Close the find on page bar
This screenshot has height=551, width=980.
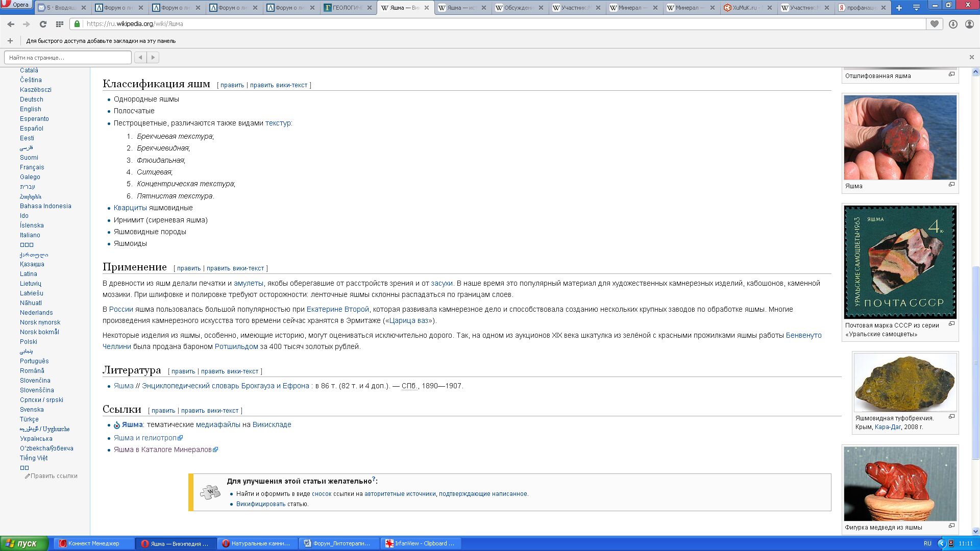click(x=971, y=57)
